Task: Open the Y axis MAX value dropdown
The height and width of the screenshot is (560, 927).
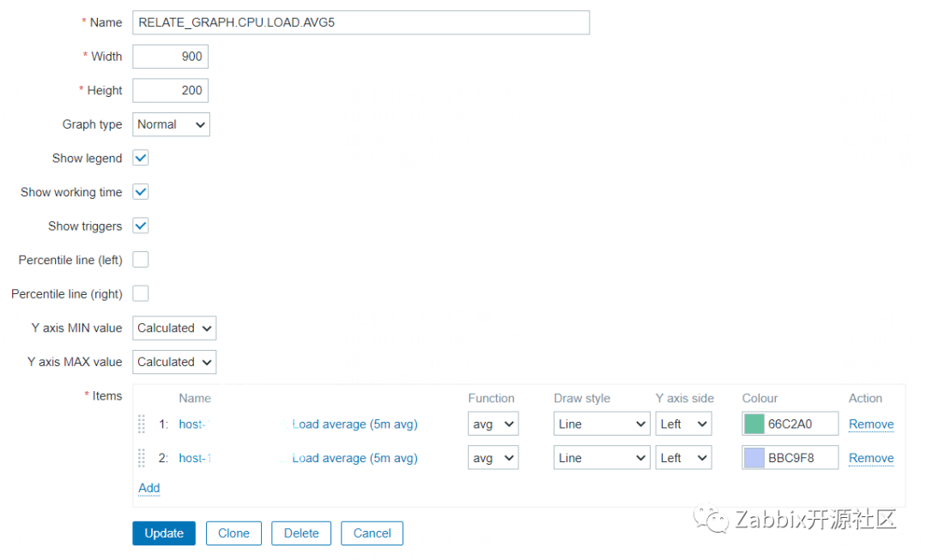Action: 174,362
